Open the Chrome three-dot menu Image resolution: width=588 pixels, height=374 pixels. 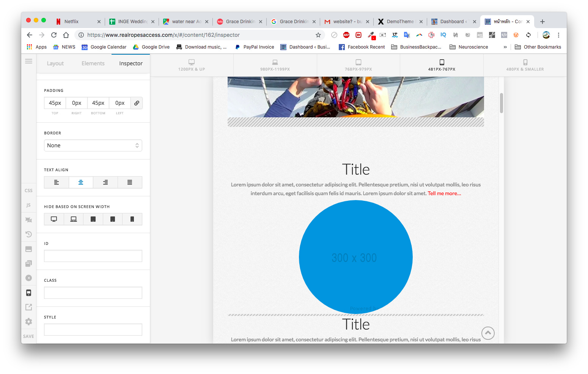tap(558, 35)
